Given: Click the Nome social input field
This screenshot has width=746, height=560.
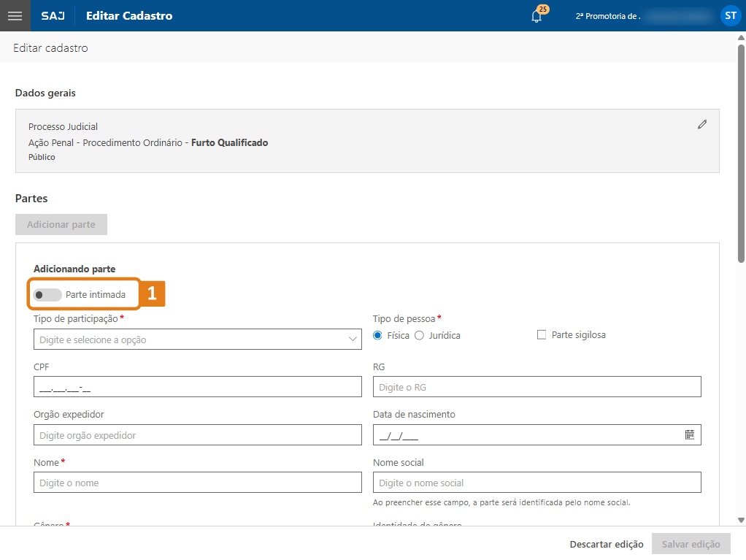Looking at the screenshot, I should pos(537,483).
